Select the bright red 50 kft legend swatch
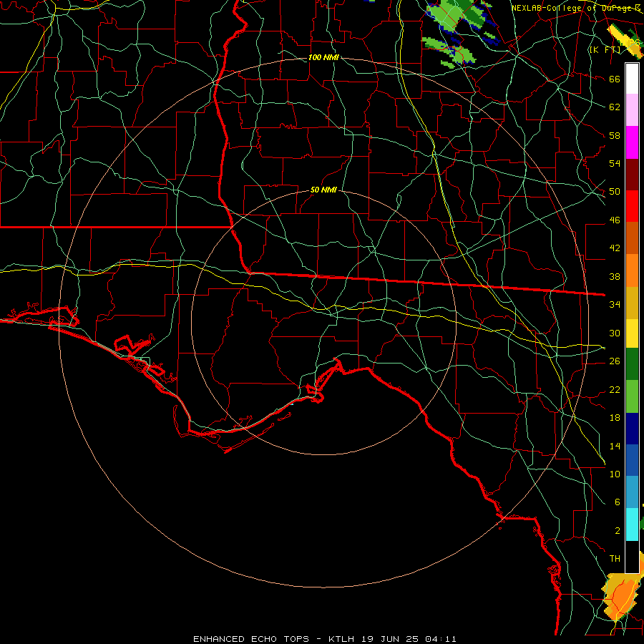This screenshot has width=644, height=644. click(632, 206)
